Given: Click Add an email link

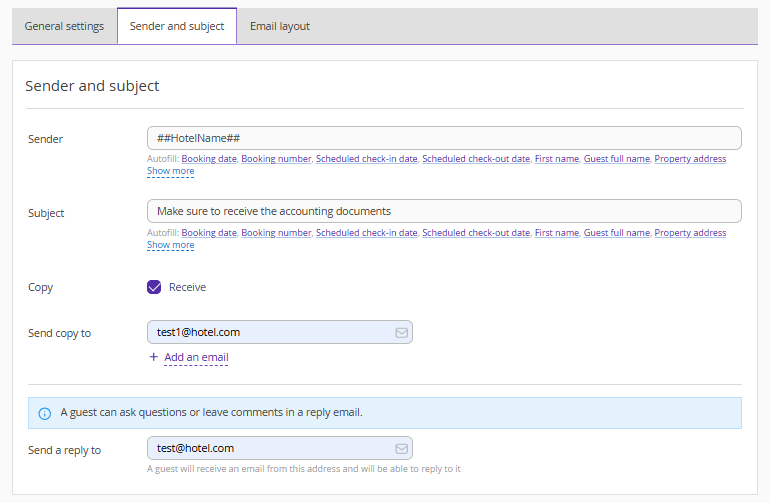Looking at the screenshot, I should pyautogui.click(x=196, y=357).
